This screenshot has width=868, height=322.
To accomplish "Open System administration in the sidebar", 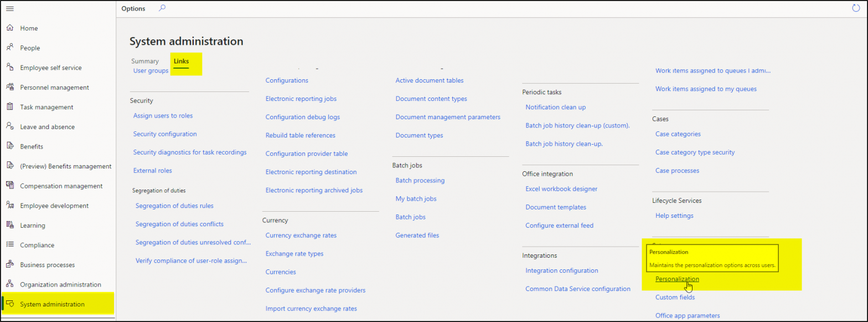I will [x=52, y=304].
